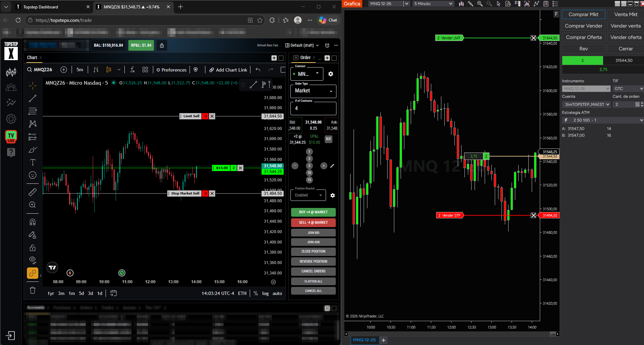The width and height of the screenshot is (644, 345).
Task: Click the undo arrow in chart toolbar
Action: pyautogui.click(x=258, y=70)
